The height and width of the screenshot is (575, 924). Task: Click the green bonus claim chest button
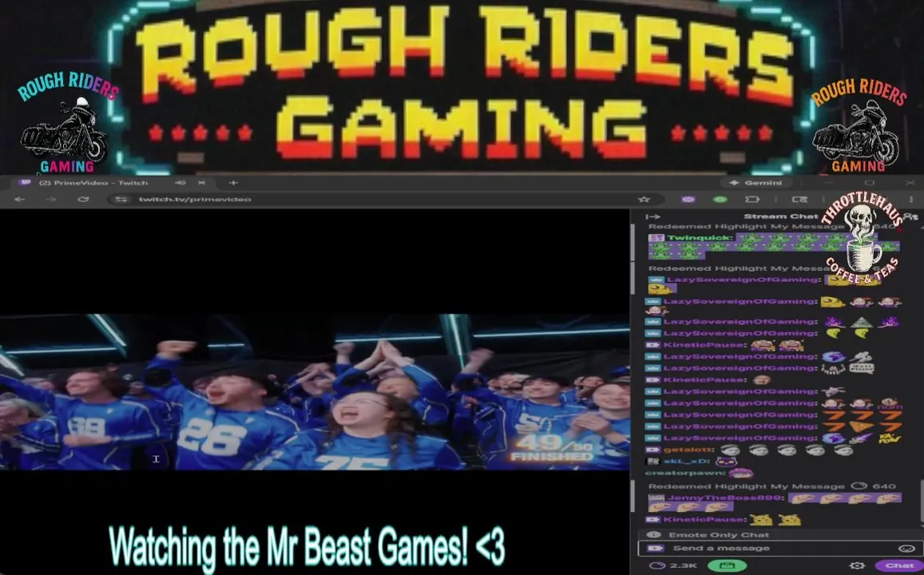click(727, 565)
